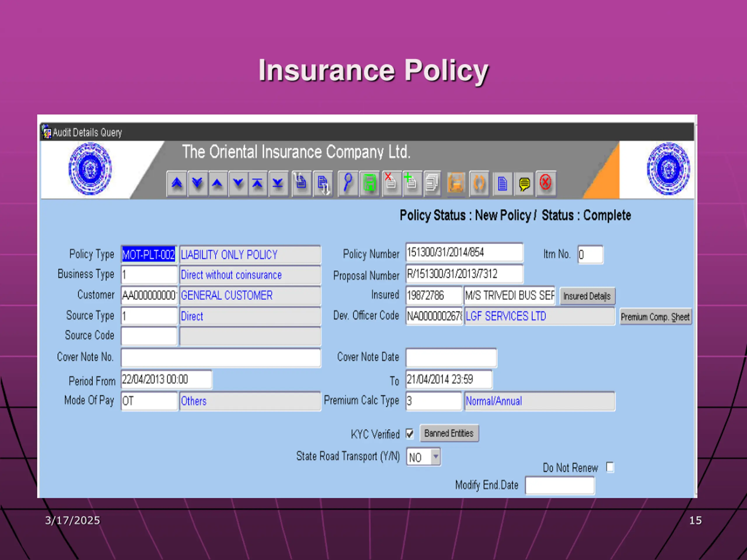Click the green floppy disk save icon
Screen dimensions: 747x560
[x=369, y=183]
